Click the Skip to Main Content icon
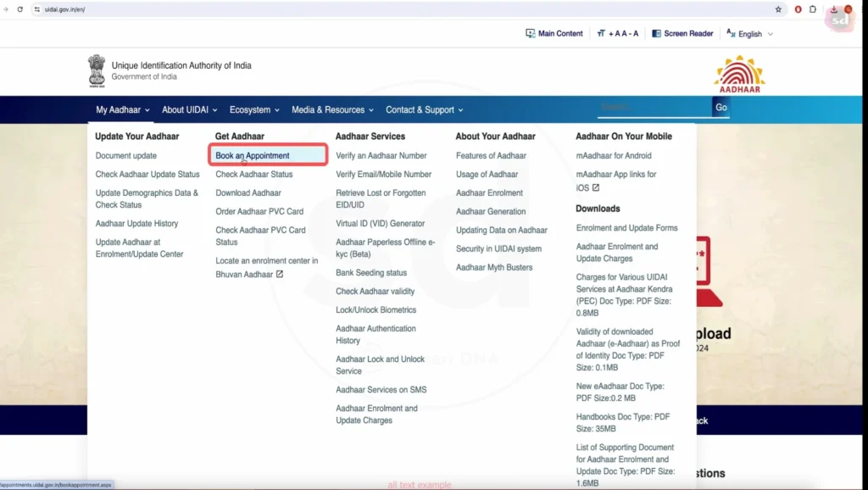This screenshot has height=490, width=868. tap(531, 34)
